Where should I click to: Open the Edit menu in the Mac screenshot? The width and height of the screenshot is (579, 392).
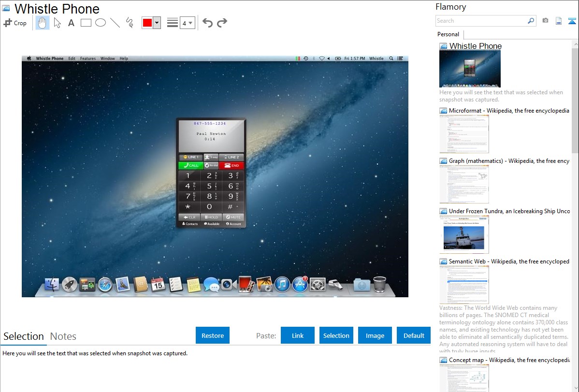72,58
